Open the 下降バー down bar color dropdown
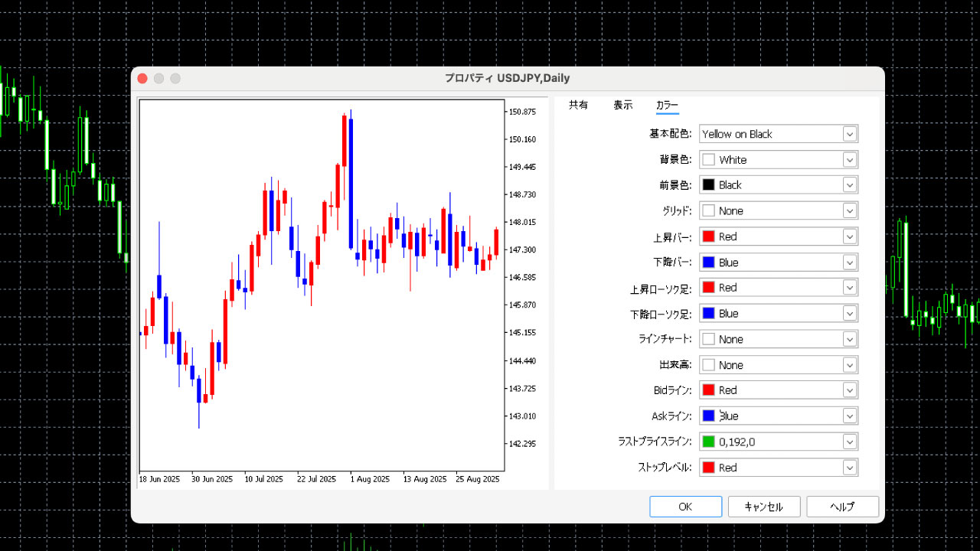 pyautogui.click(x=849, y=262)
